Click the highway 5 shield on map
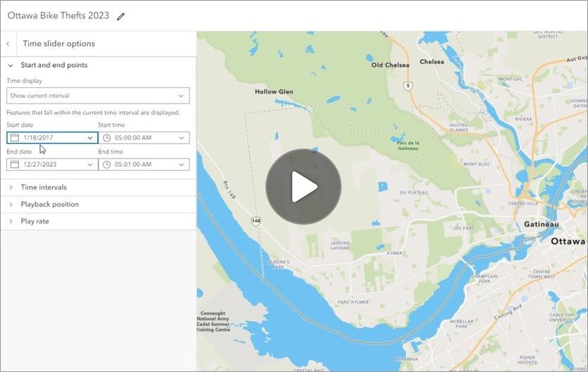Screen dimensions: 588x372 (408, 86)
